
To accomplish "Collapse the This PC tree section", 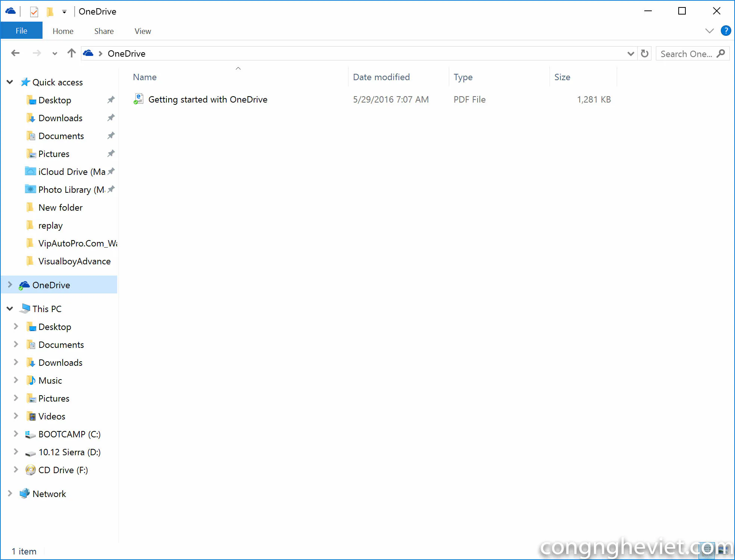I will [10, 309].
